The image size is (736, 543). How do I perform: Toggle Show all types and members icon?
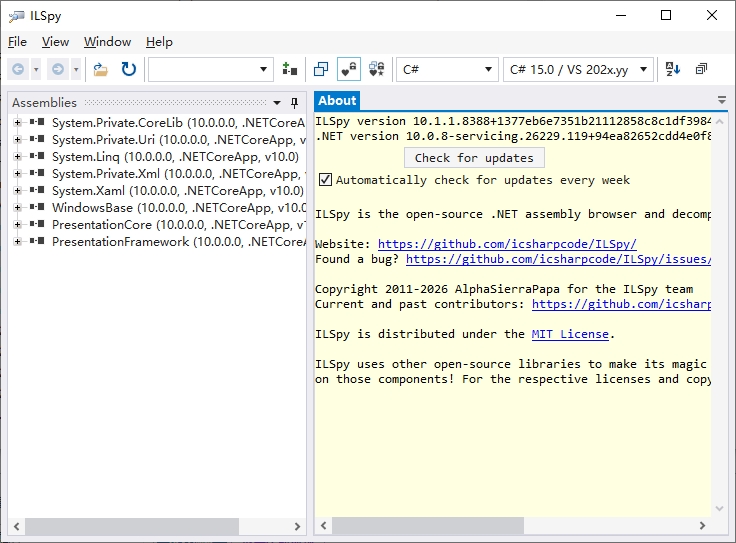[x=376, y=69]
